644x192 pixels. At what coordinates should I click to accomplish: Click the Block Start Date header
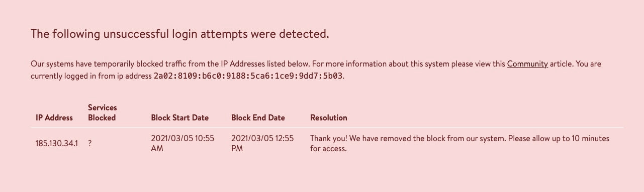click(179, 118)
